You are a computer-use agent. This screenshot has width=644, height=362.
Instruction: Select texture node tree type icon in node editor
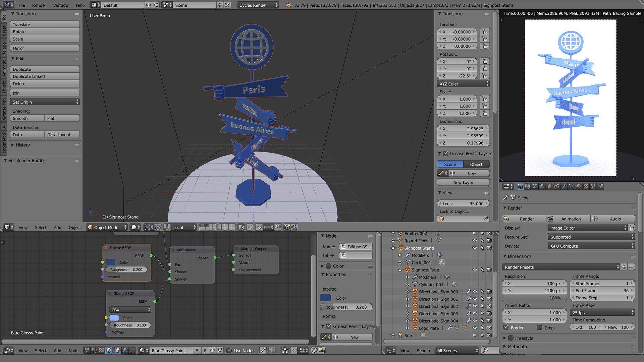click(101, 350)
